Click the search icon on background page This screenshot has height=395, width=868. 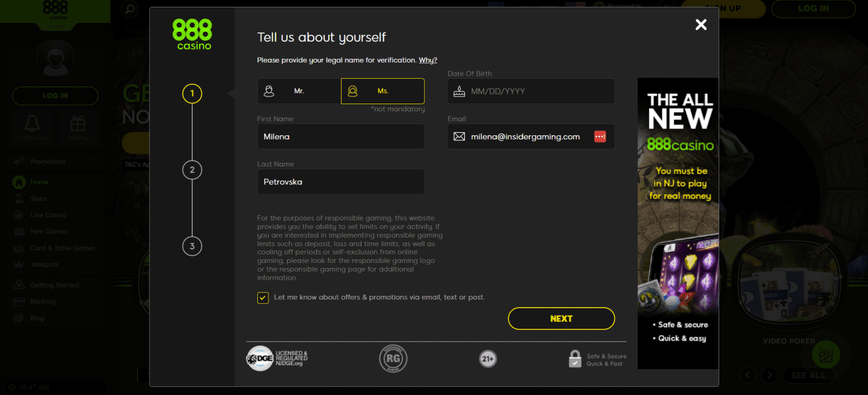[130, 9]
